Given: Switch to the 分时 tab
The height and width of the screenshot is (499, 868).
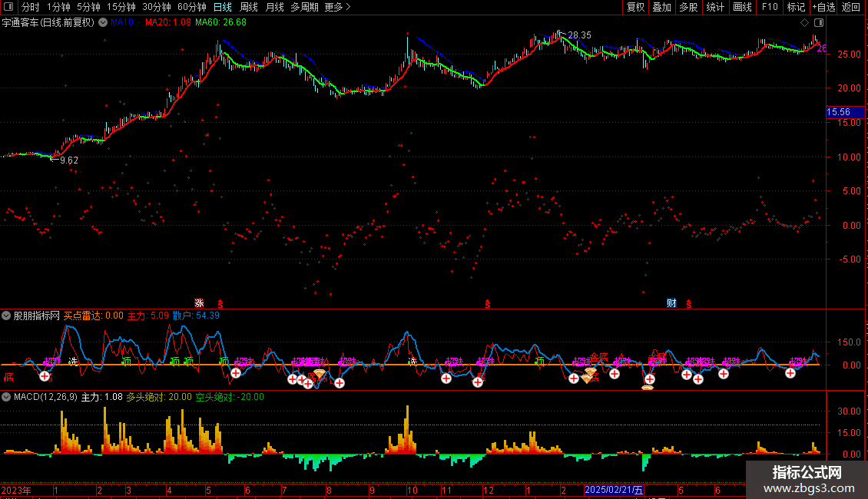Looking at the screenshot, I should click(31, 7).
